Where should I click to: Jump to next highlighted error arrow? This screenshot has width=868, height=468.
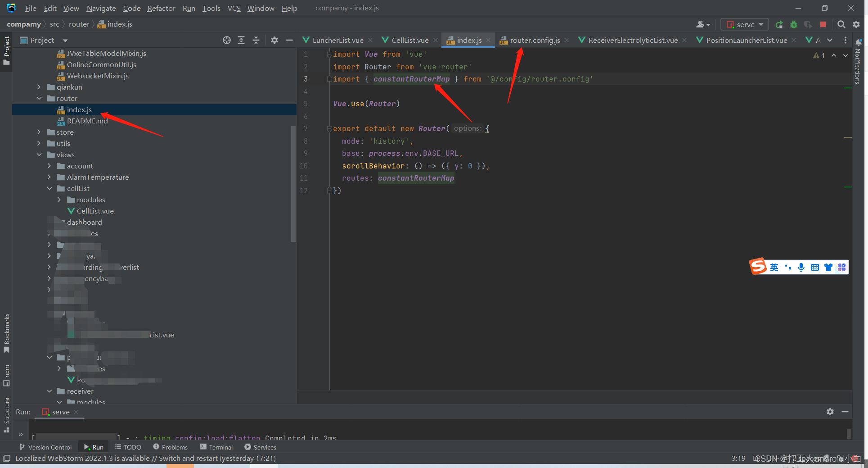(846, 55)
